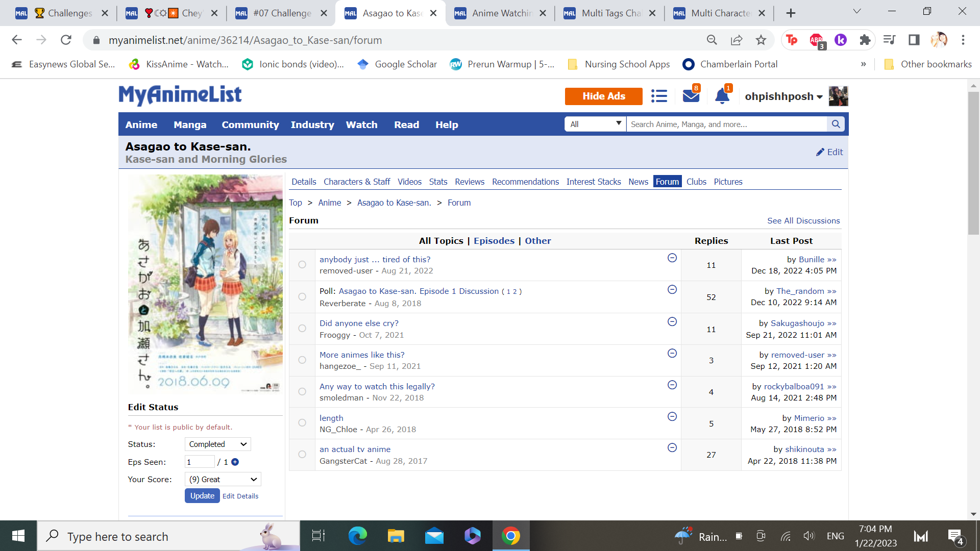980x551 pixels.
Task: Bookmark this page with the star icon
Action: tap(761, 40)
